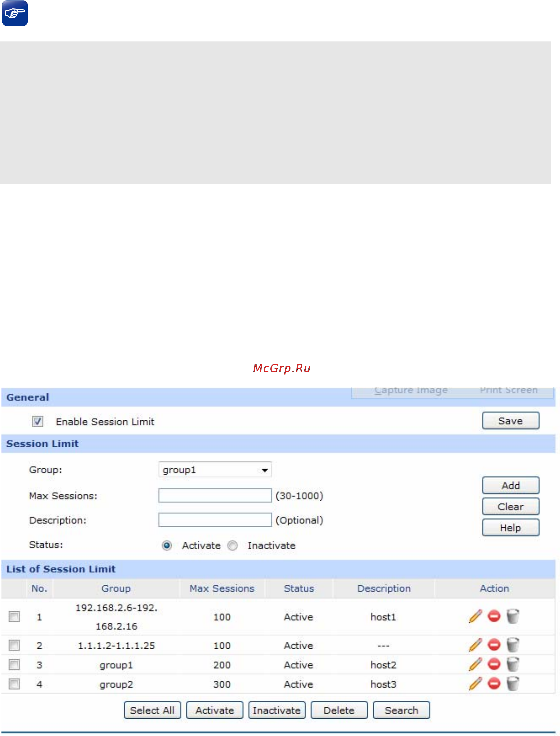Open the Group dropdown showing group1
This screenshot has width=560, height=736.
pyautogui.click(x=215, y=470)
